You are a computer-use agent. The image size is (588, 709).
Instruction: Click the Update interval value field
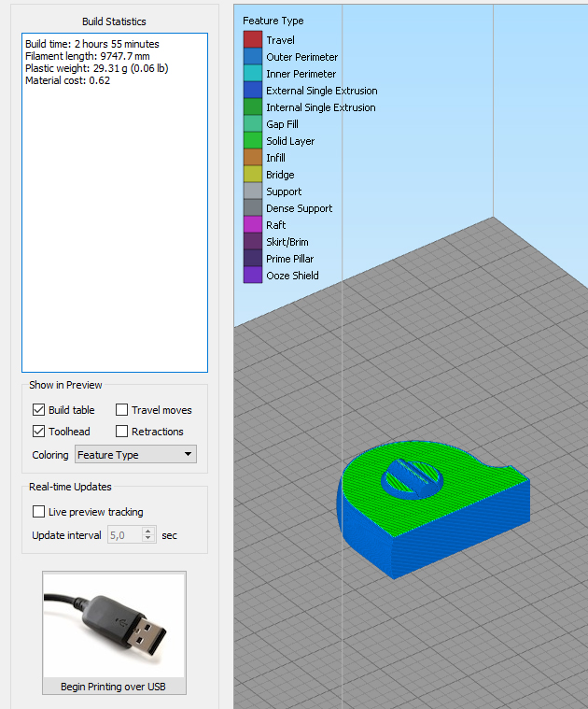tap(125, 535)
